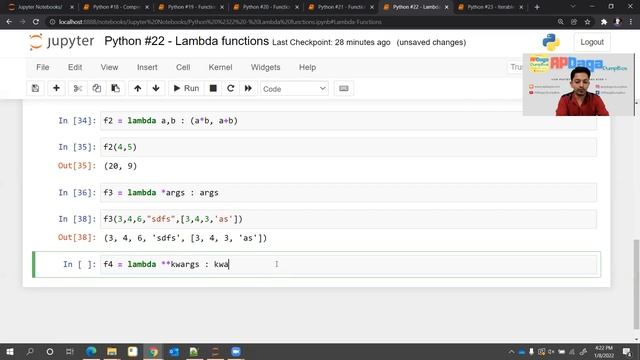
Task: Open the Insert menu
Action: pos(147,67)
